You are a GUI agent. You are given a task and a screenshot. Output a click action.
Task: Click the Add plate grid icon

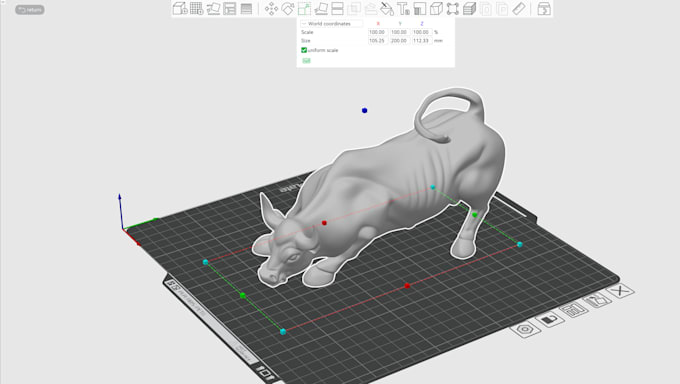pos(196,8)
